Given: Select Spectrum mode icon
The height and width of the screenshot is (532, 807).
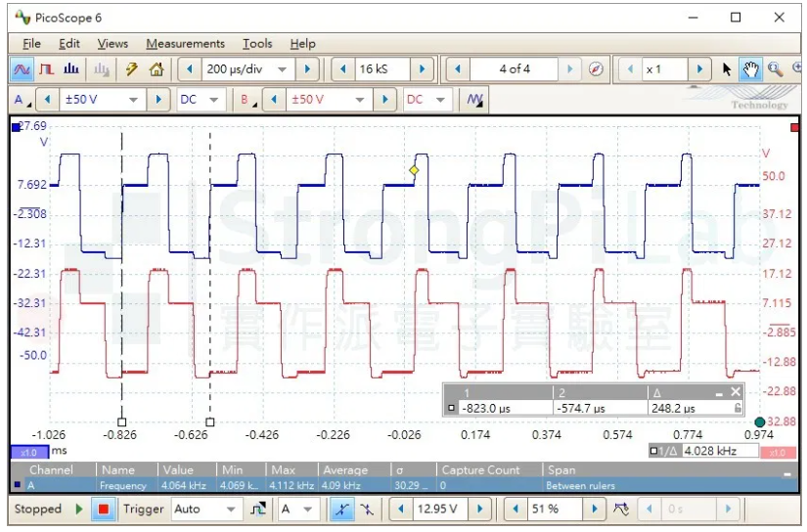Looking at the screenshot, I should click(x=71, y=68).
